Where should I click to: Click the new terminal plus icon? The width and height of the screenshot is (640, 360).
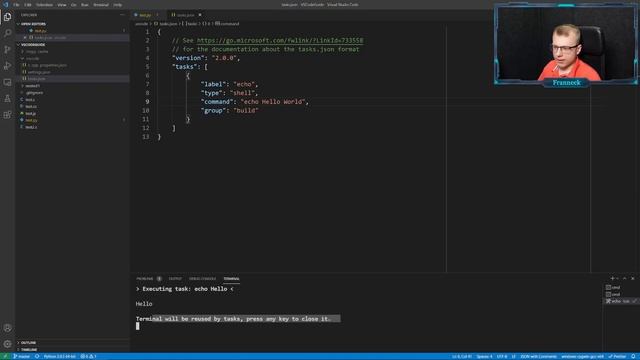(612, 278)
